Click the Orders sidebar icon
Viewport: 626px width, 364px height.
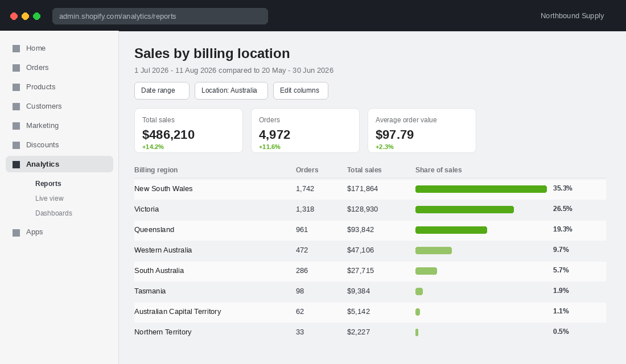click(x=16, y=68)
